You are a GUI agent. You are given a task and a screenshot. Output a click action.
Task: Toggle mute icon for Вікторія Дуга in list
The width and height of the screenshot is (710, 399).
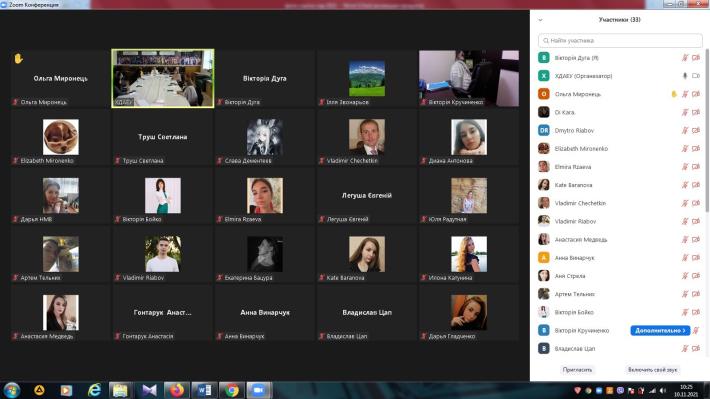685,58
